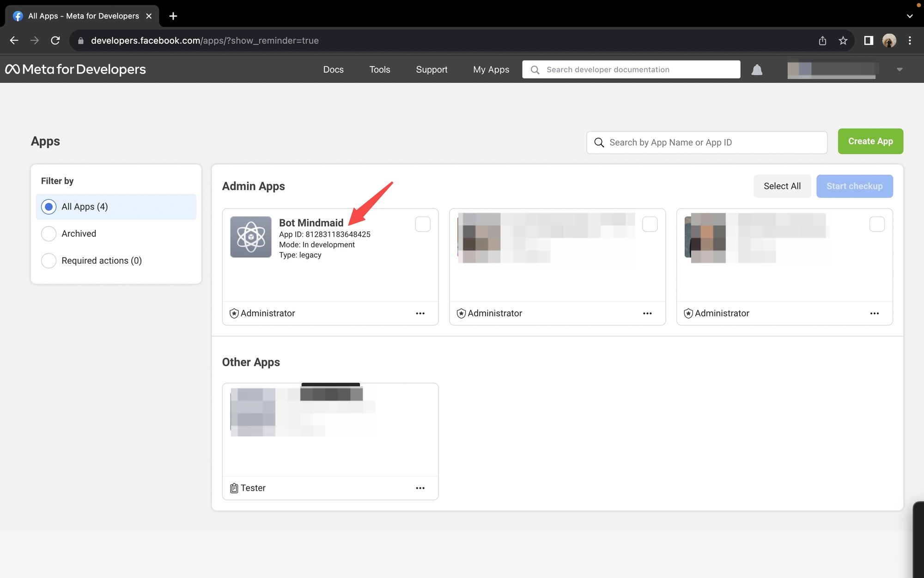This screenshot has height=578, width=924.
Task: Open more options for Bot Mindmaid card
Action: pyautogui.click(x=420, y=314)
